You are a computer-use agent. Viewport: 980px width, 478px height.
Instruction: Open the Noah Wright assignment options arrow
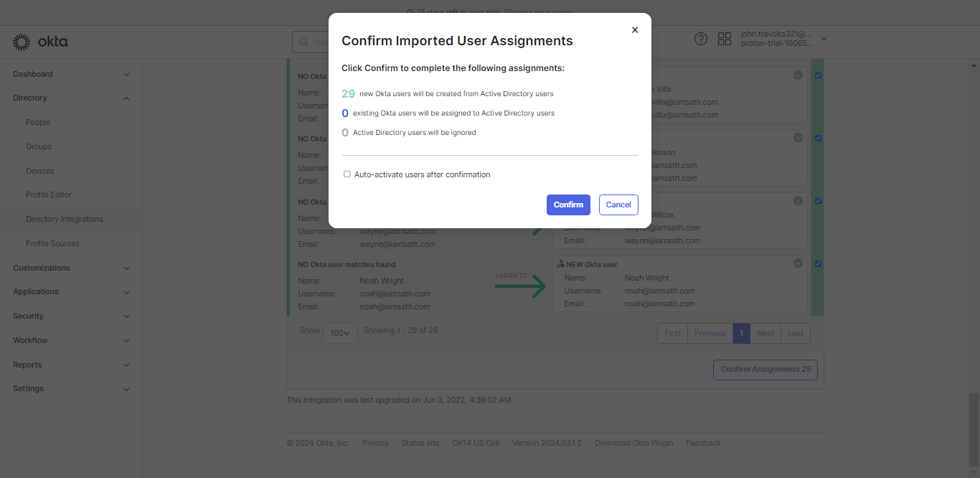(798, 263)
